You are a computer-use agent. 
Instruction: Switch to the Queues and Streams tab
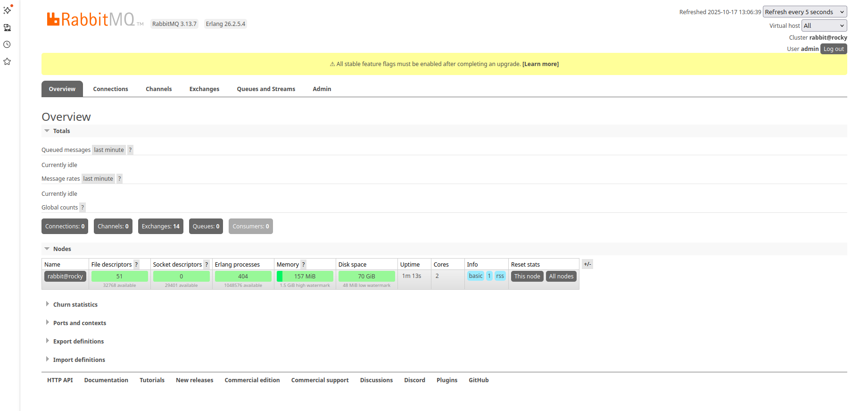(266, 89)
